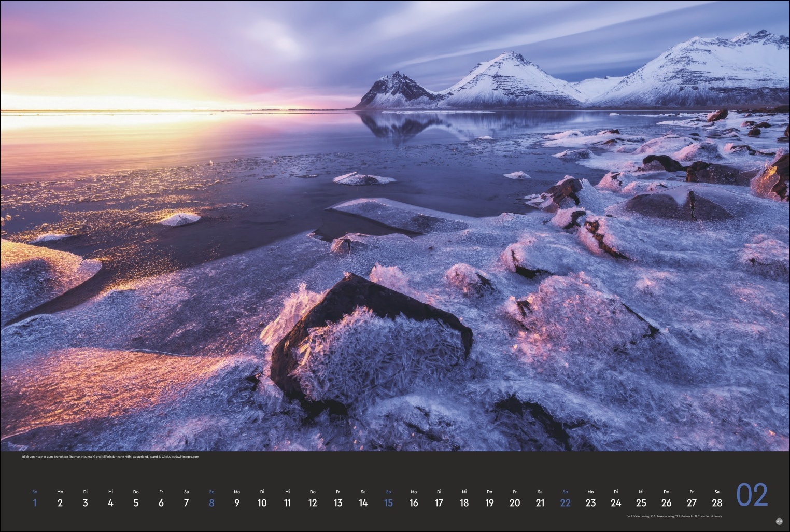Image resolution: width=790 pixels, height=532 pixels.
Task: Select Sunday the 1st in the calendar
Action: [35, 502]
